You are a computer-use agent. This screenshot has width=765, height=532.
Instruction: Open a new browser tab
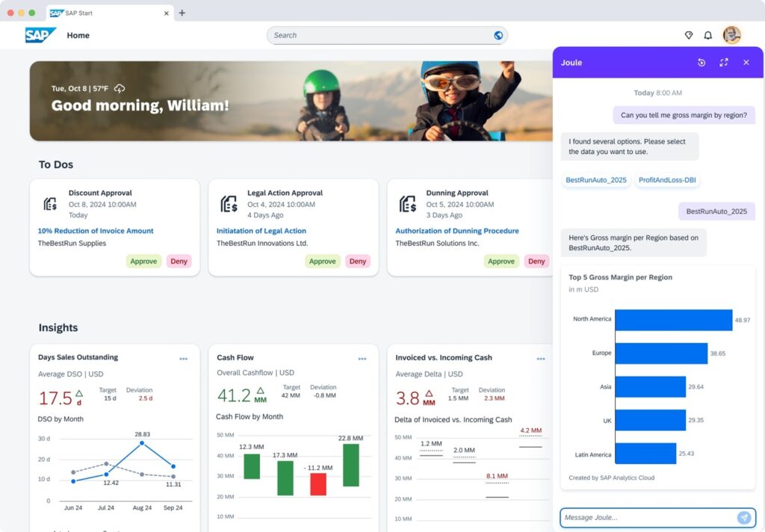182,13
